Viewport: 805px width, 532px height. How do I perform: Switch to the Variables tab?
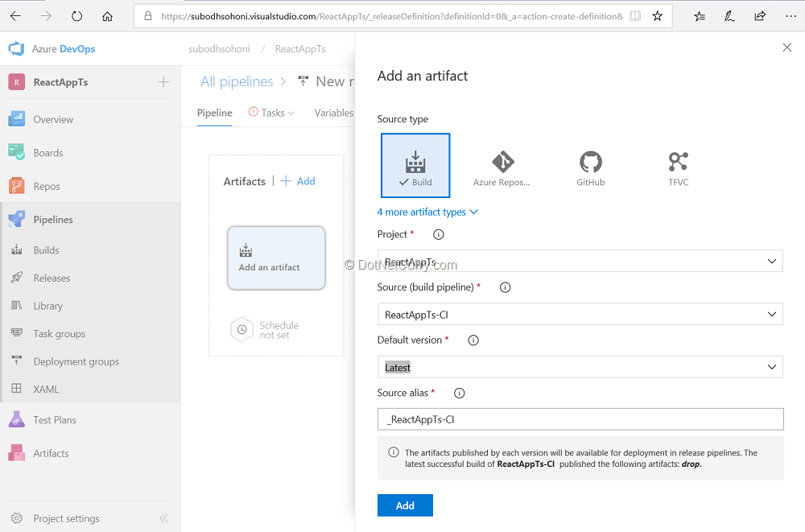click(334, 113)
